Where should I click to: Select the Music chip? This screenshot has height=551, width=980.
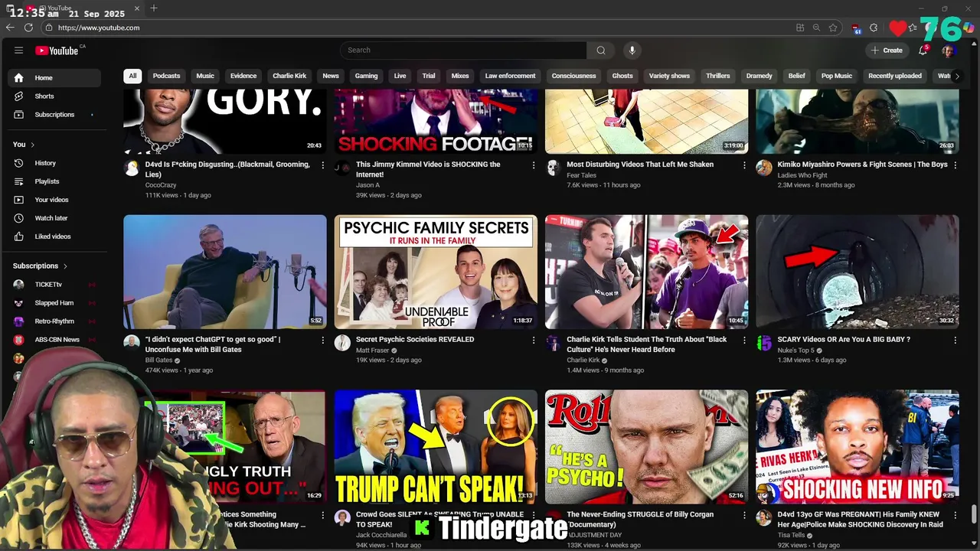coord(205,76)
